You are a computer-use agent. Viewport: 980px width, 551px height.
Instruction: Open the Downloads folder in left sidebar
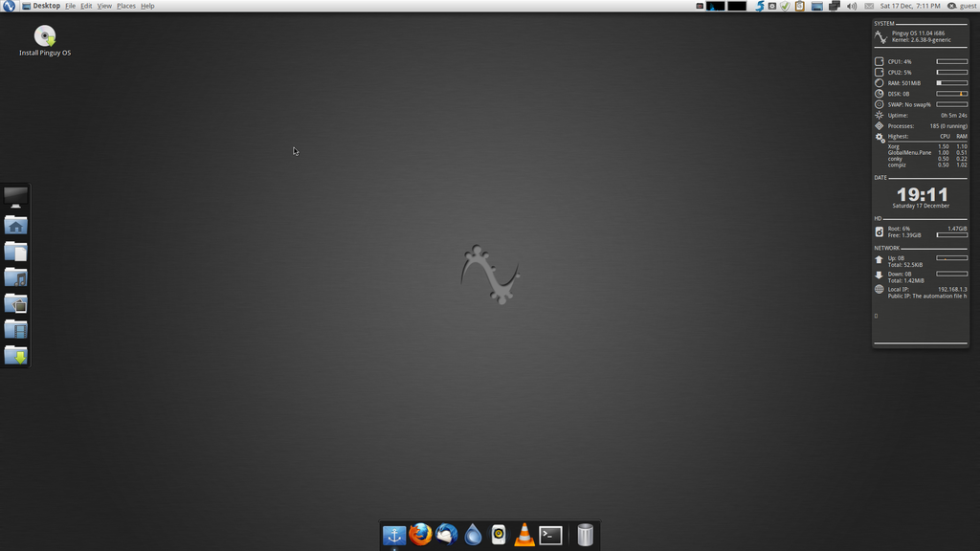click(16, 355)
